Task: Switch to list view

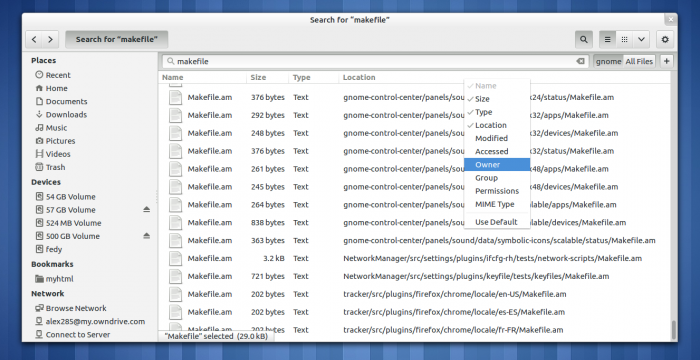Action: tap(607, 39)
